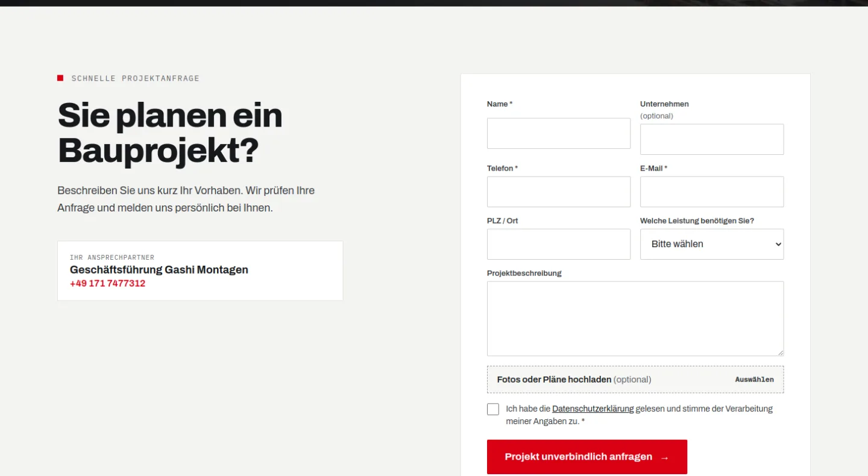Click the Projektbeschreibung text area
This screenshot has width=868, height=476.
click(x=635, y=319)
